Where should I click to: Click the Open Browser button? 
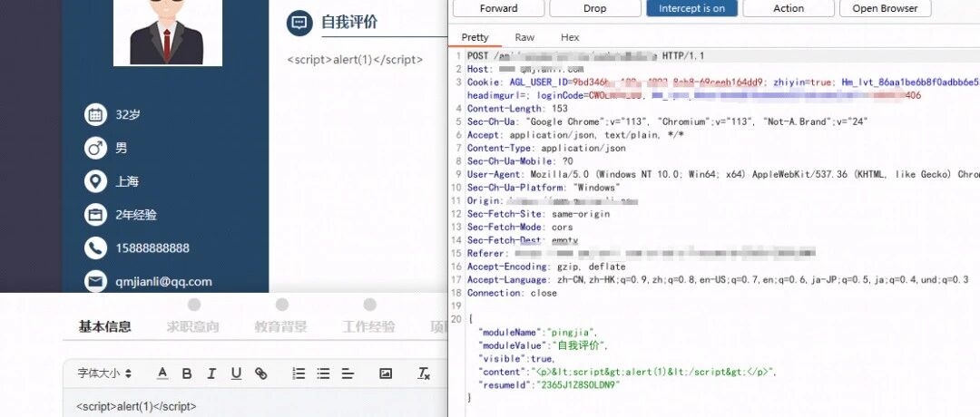[885, 9]
